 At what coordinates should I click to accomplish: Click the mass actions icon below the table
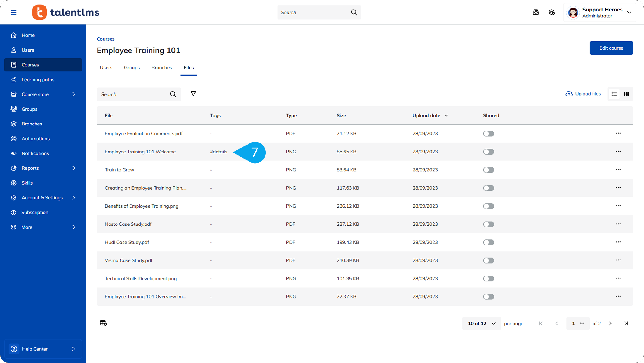[103, 323]
